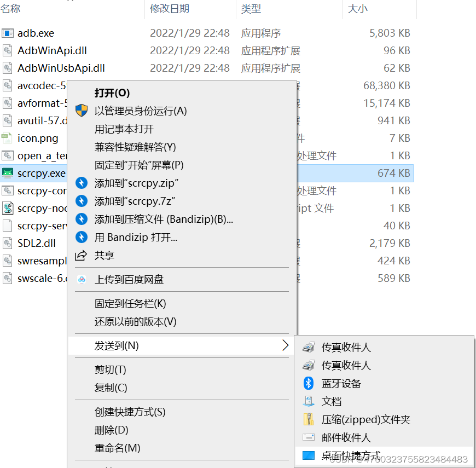The width and height of the screenshot is (476, 468).
Task: Select the swresample file icon
Action: [8, 261]
